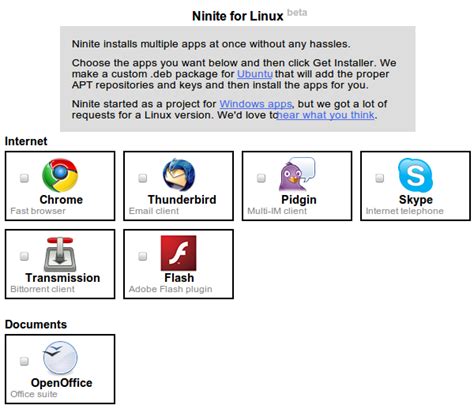Click the Chrome browser icon

[60, 175]
